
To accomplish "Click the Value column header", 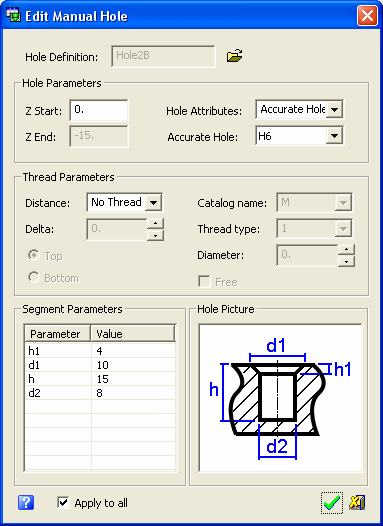I will pyautogui.click(x=133, y=334).
